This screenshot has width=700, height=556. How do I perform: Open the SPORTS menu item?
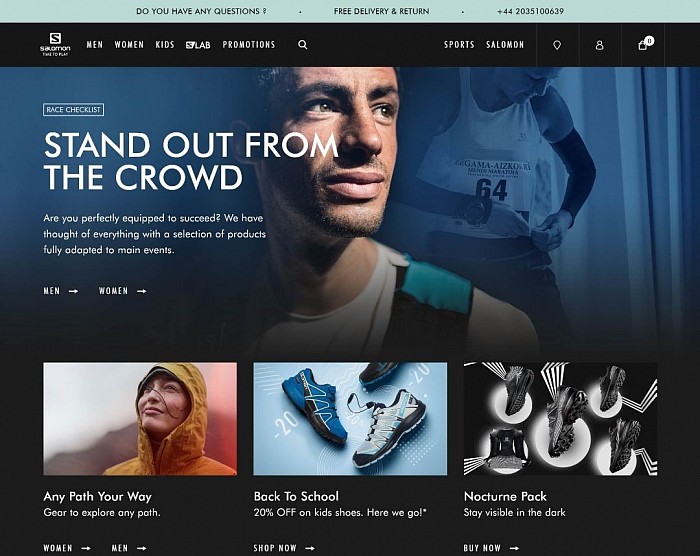tap(459, 45)
